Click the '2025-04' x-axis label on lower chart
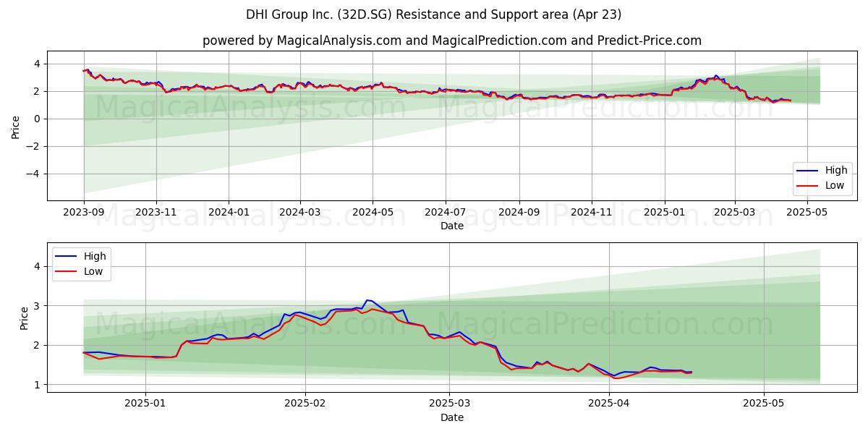Viewport: 868px width, 434px height. (609, 404)
